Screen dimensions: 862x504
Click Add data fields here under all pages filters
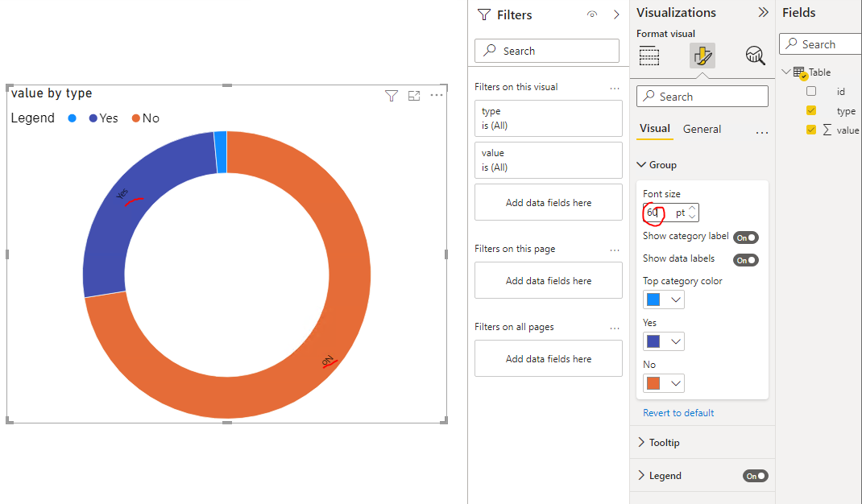click(x=549, y=358)
